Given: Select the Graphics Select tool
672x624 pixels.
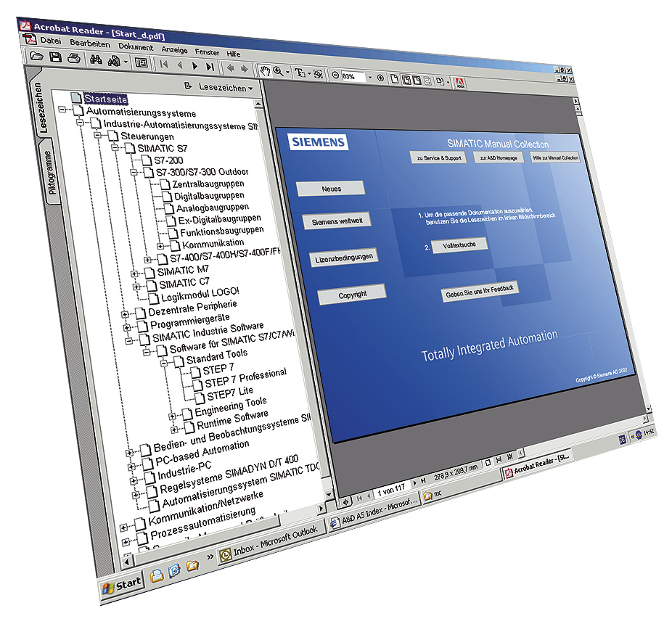Looking at the screenshot, I should click(318, 74).
